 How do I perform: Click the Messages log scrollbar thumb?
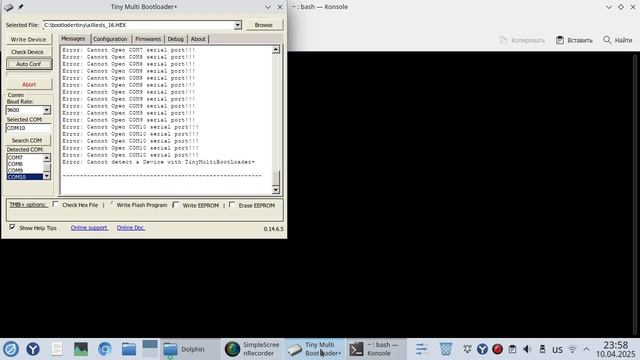pos(276,178)
